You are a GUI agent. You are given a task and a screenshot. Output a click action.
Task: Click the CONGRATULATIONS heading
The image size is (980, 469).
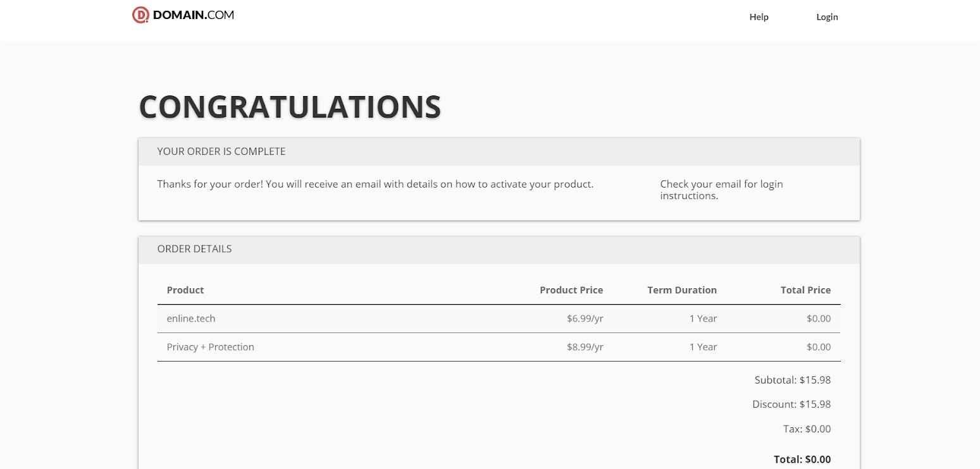290,107
